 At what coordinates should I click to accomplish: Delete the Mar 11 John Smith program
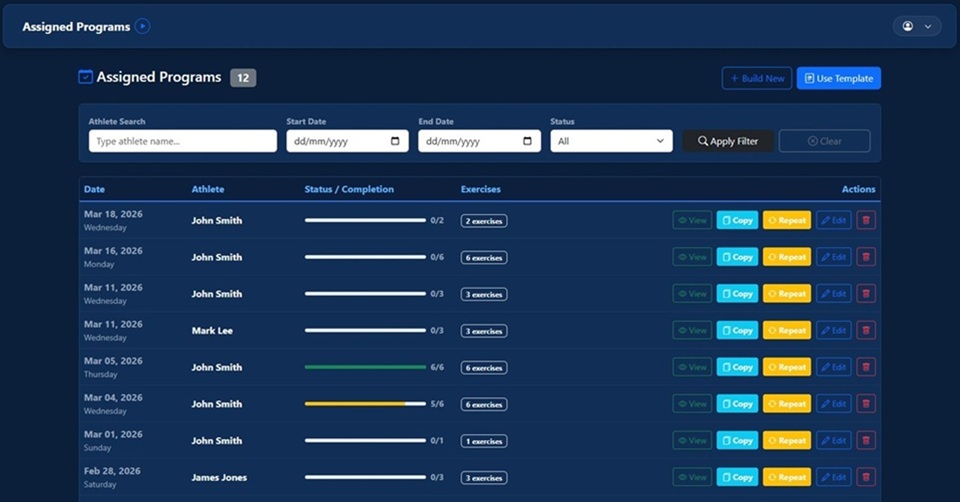point(866,294)
